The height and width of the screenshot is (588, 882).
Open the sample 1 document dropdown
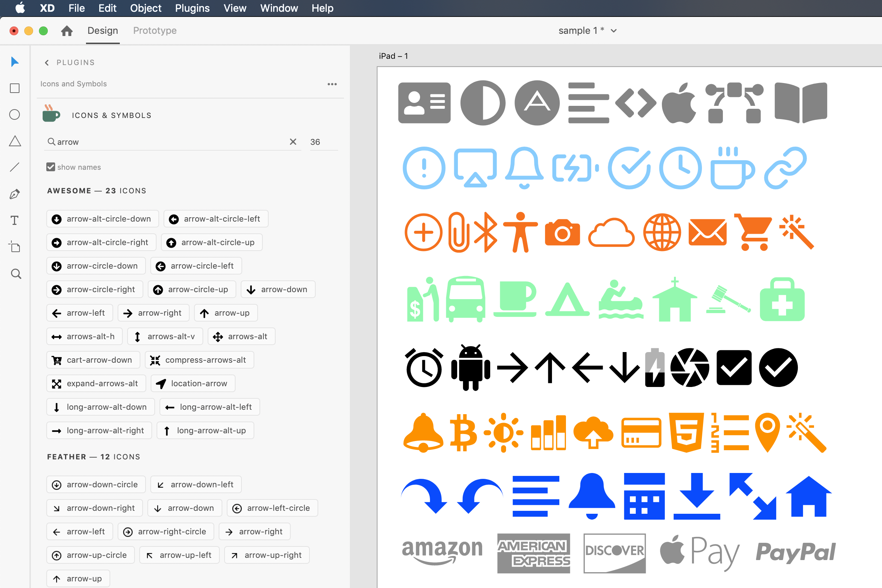(613, 31)
